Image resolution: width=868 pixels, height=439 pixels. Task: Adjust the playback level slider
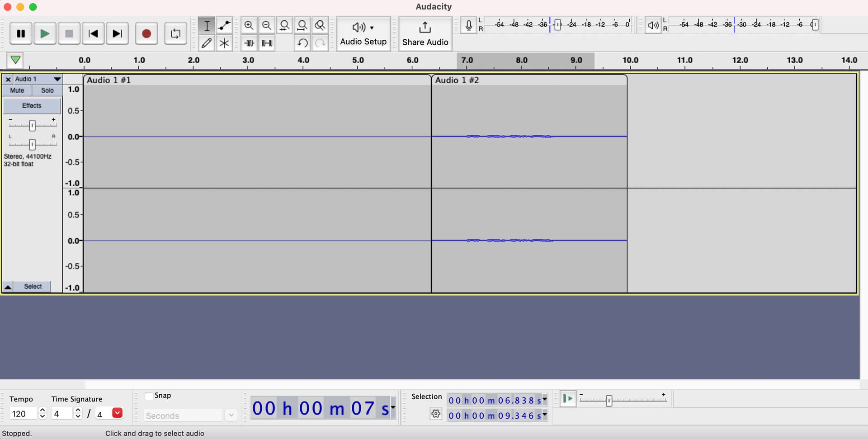tap(815, 25)
